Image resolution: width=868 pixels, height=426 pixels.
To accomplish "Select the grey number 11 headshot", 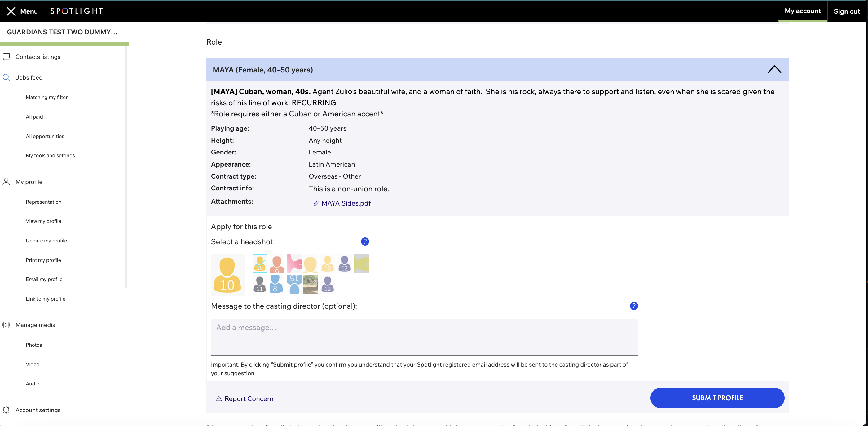I will (x=260, y=285).
